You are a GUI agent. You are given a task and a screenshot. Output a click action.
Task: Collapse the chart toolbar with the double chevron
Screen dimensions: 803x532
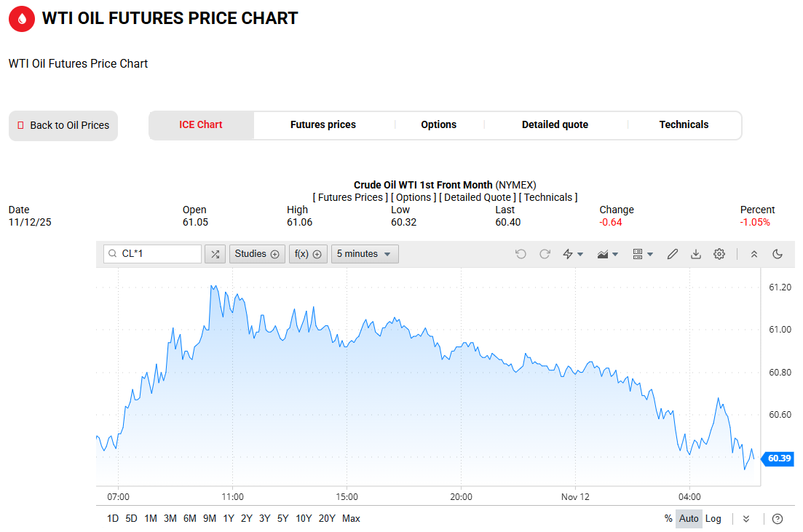tap(754, 254)
